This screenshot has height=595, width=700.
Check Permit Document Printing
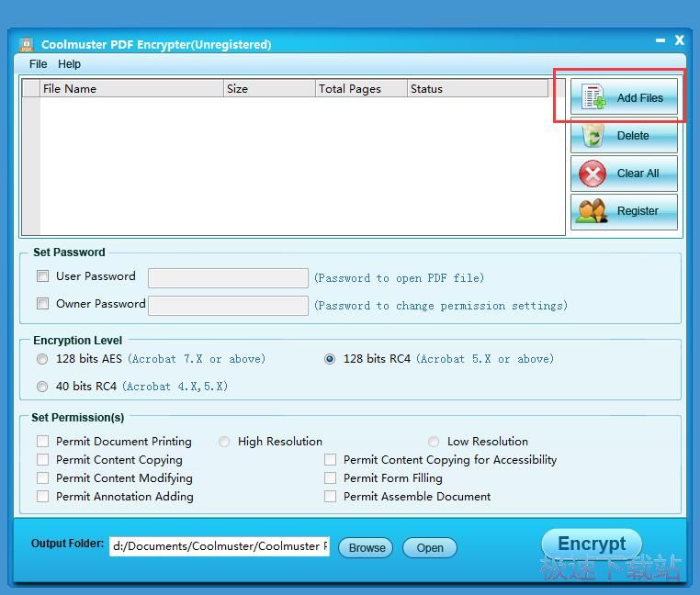click(x=43, y=441)
